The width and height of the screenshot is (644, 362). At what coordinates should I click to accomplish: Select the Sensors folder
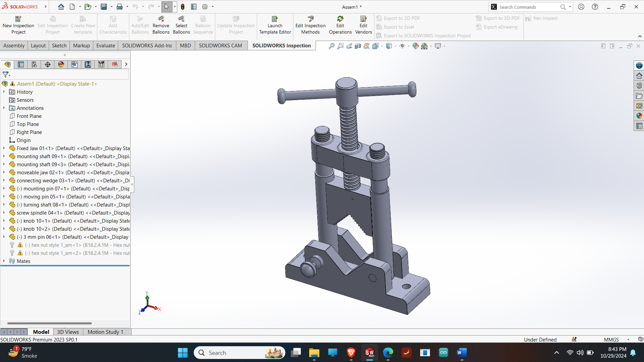tap(25, 100)
